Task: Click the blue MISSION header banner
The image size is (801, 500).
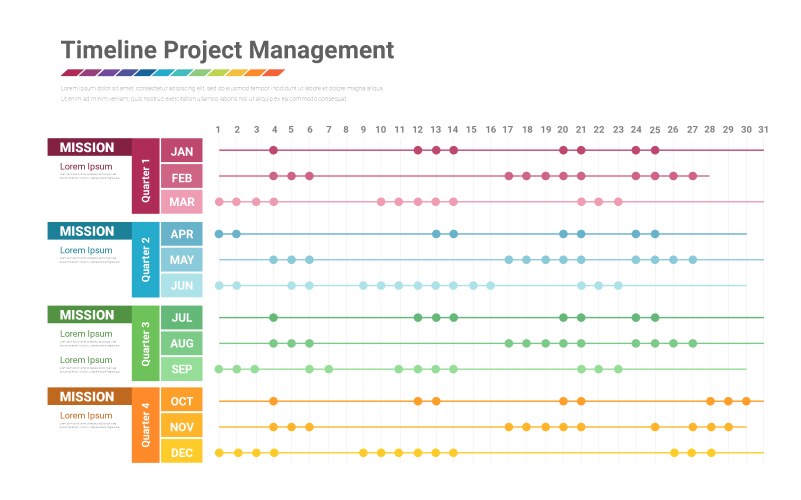Action: click(x=90, y=231)
